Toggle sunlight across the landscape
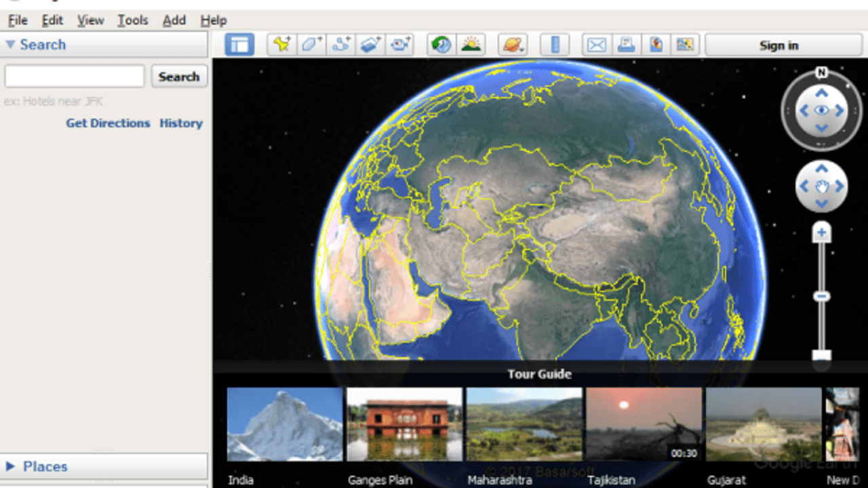The height and width of the screenshot is (488, 868). point(471,45)
